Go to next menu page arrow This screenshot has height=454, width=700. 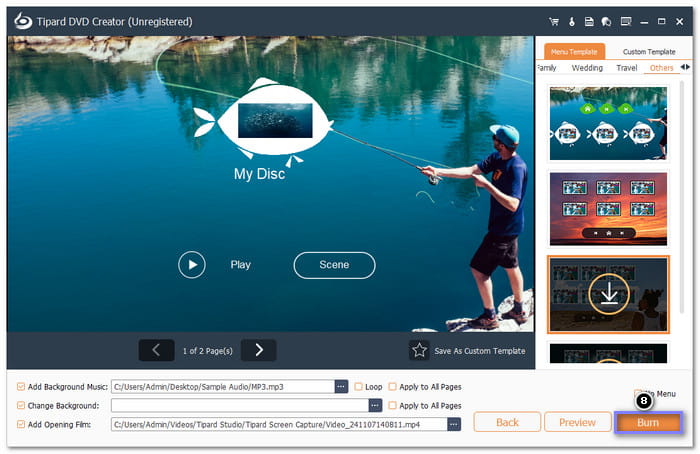coord(258,350)
